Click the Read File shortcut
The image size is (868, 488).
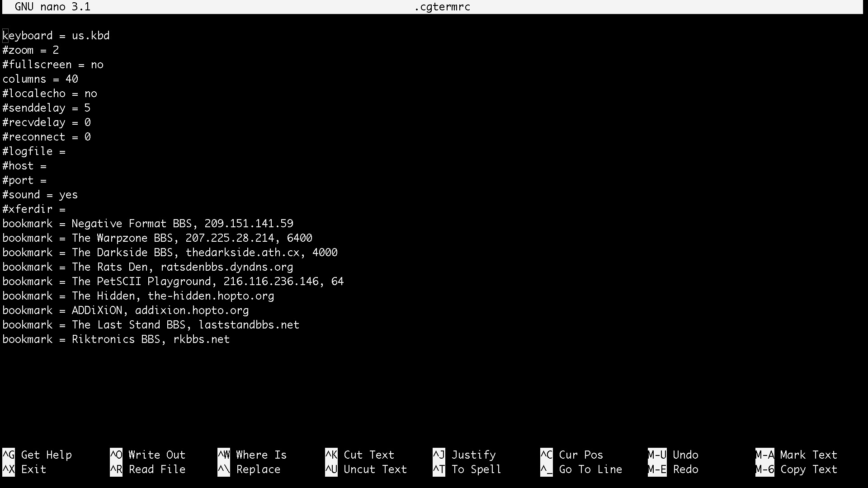coord(148,469)
